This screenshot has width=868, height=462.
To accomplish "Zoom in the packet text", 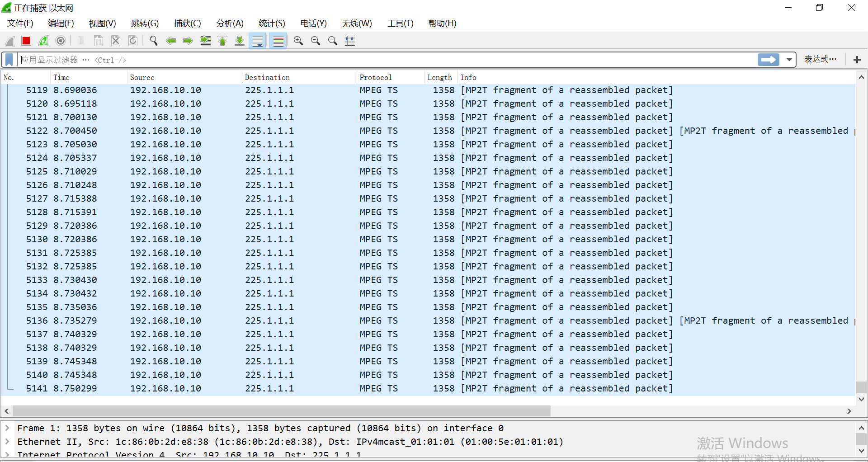I will (298, 41).
